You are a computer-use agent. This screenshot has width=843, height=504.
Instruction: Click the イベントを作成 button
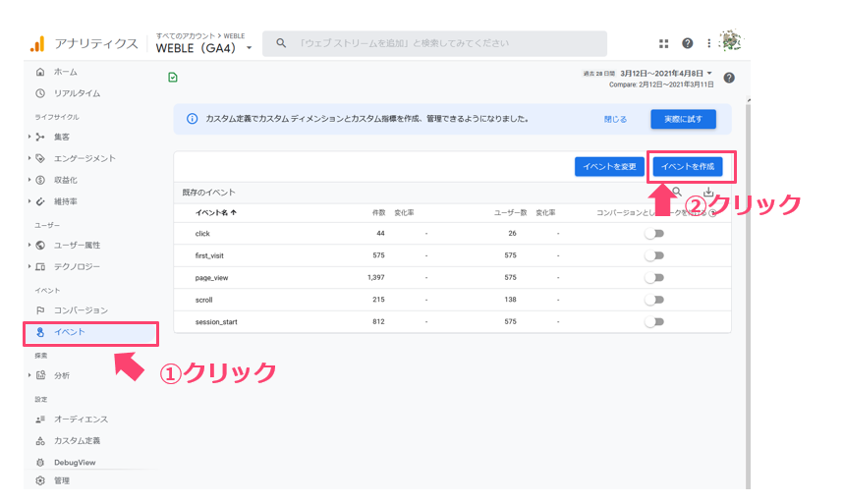(688, 167)
